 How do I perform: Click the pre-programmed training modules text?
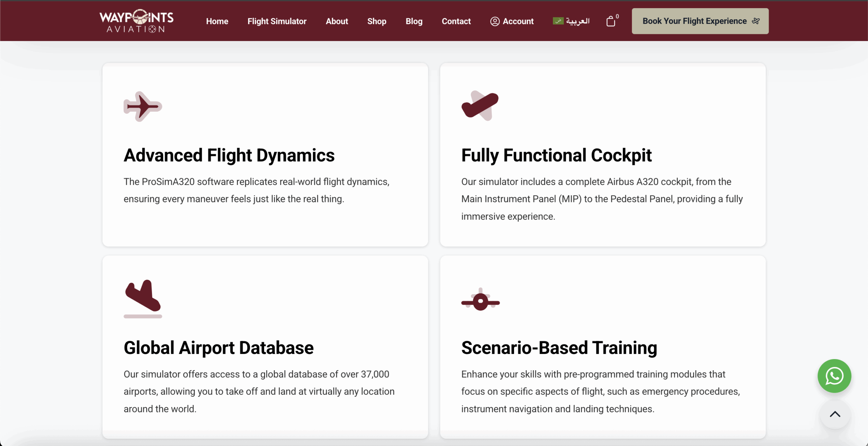600,391
